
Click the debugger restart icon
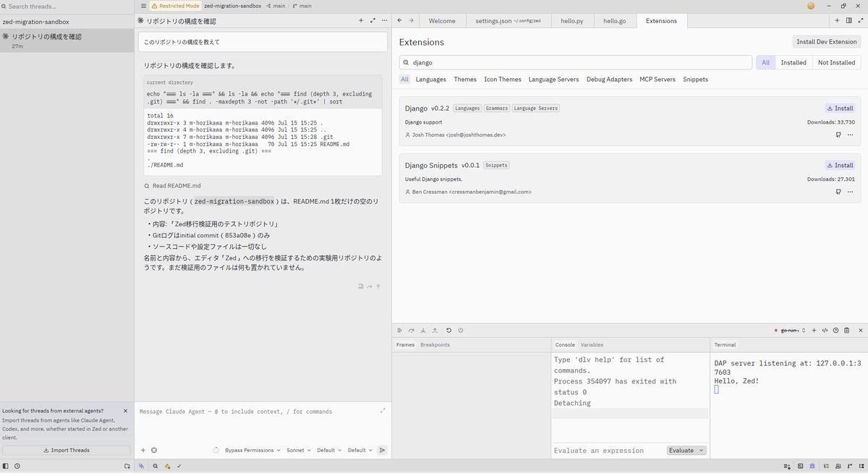click(448, 331)
